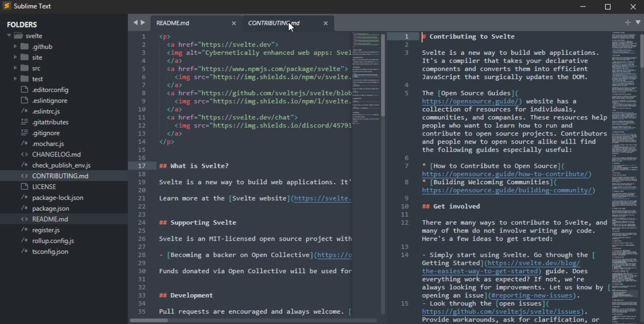The image size is (644, 324).
Task: Switch to the README.md tab
Action: (173, 23)
